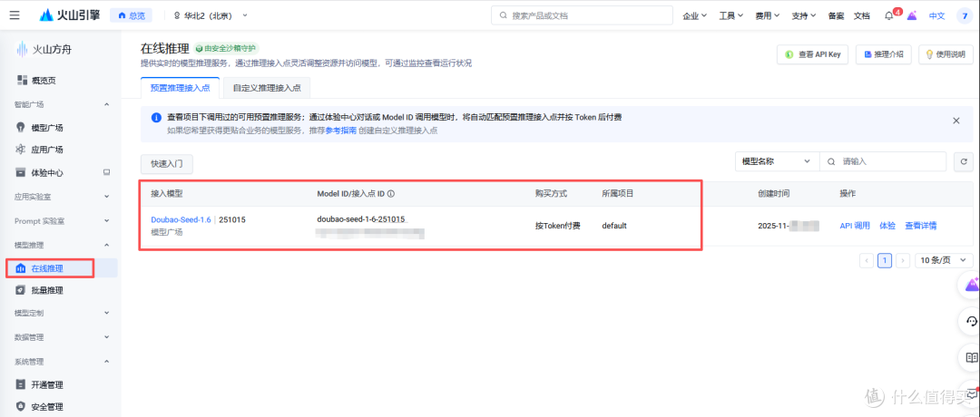Open the 参考指南 link
Screen dimensions: 980x417
point(341,131)
